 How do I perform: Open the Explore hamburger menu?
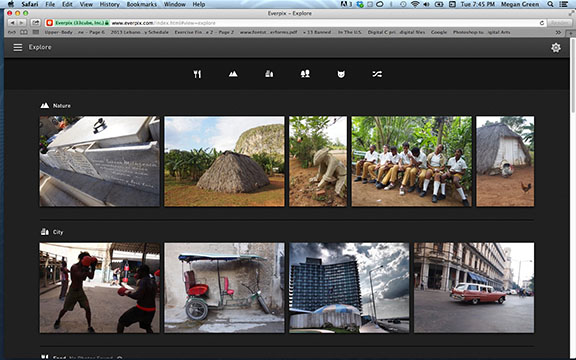click(x=18, y=47)
